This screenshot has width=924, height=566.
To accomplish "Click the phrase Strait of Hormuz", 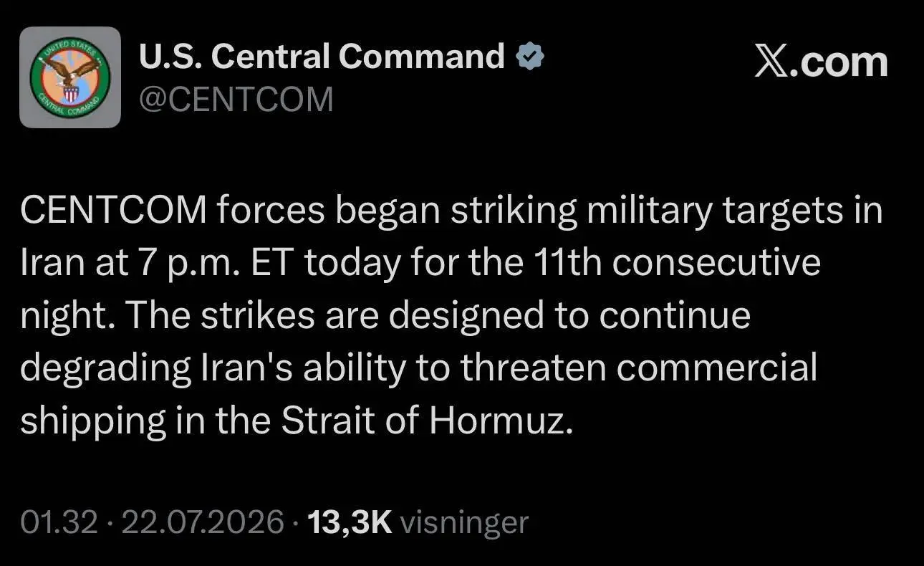I will click(x=427, y=421).
